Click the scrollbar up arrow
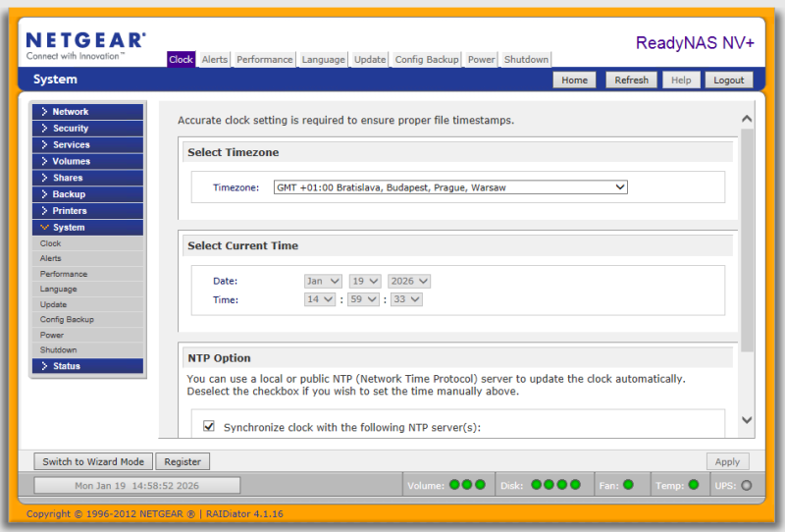The height and width of the screenshot is (532, 785). pyautogui.click(x=747, y=119)
